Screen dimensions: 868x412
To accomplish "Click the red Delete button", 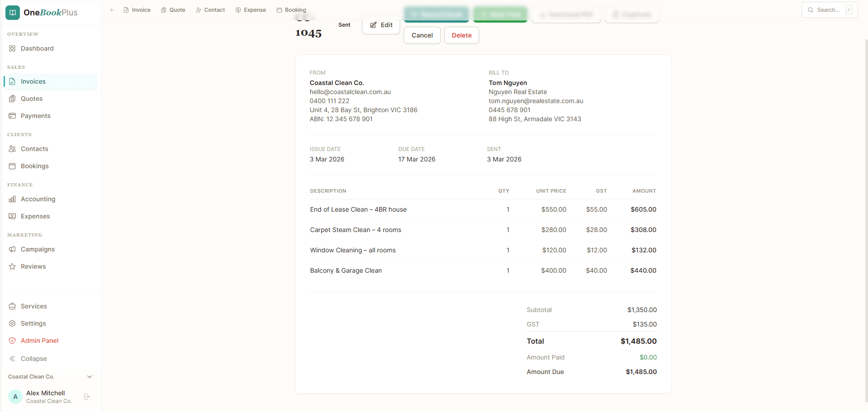I will coord(462,35).
